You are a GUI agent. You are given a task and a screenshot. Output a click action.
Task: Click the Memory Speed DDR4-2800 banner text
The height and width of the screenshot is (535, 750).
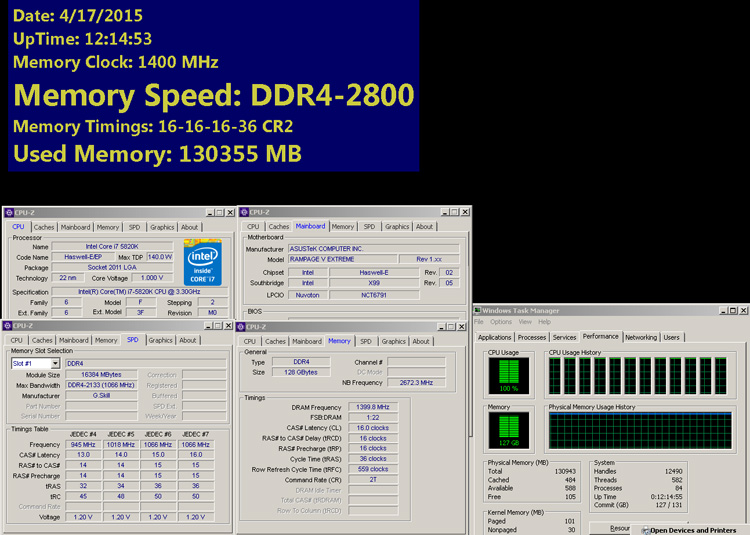214,95
